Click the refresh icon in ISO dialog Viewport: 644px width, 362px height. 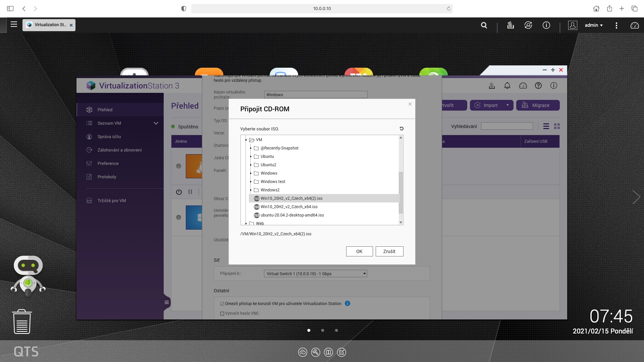click(401, 129)
